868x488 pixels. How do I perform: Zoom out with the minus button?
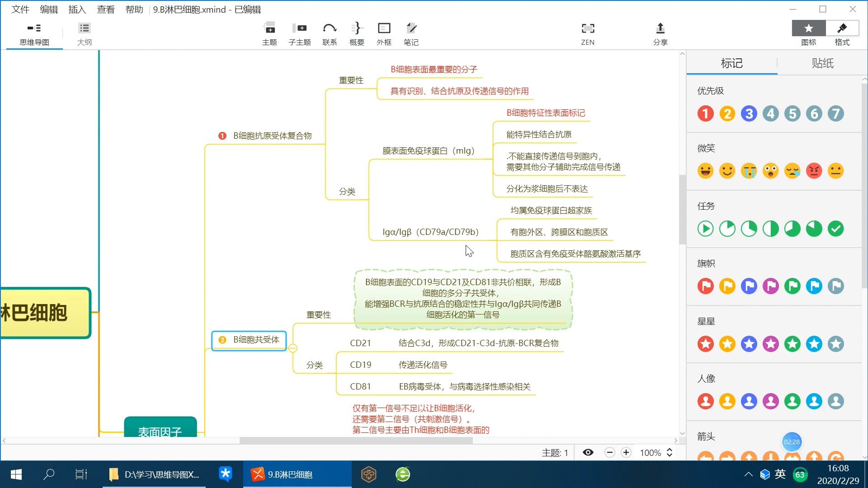[610, 452]
